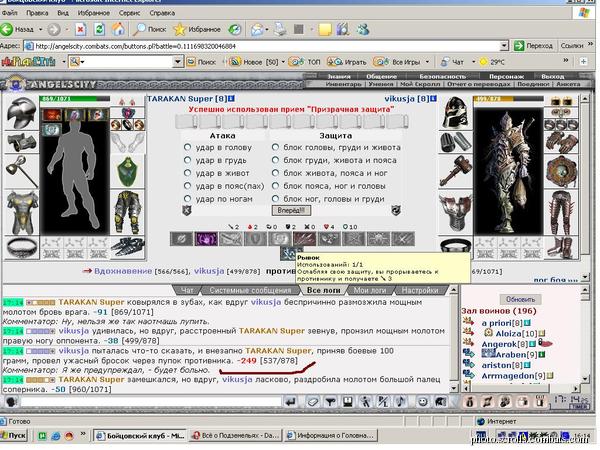Select defense 'блок груди, живота и пояса'
This screenshot has width=600, height=450.
[275, 160]
